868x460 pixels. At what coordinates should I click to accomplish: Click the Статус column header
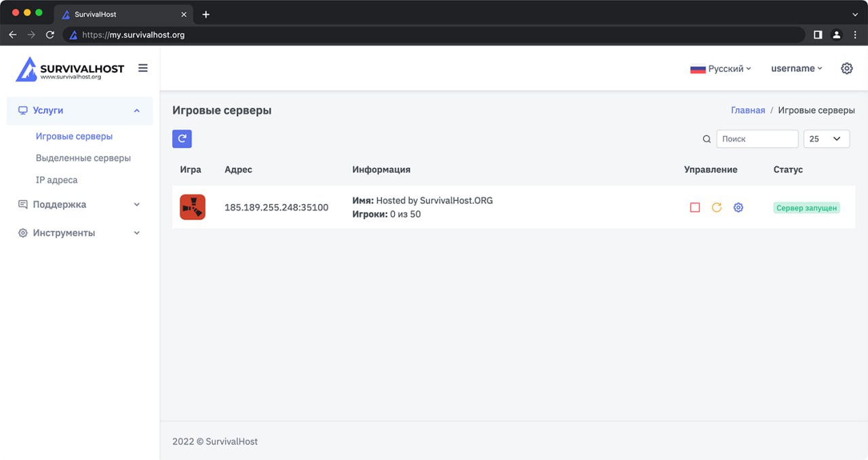[x=788, y=169]
